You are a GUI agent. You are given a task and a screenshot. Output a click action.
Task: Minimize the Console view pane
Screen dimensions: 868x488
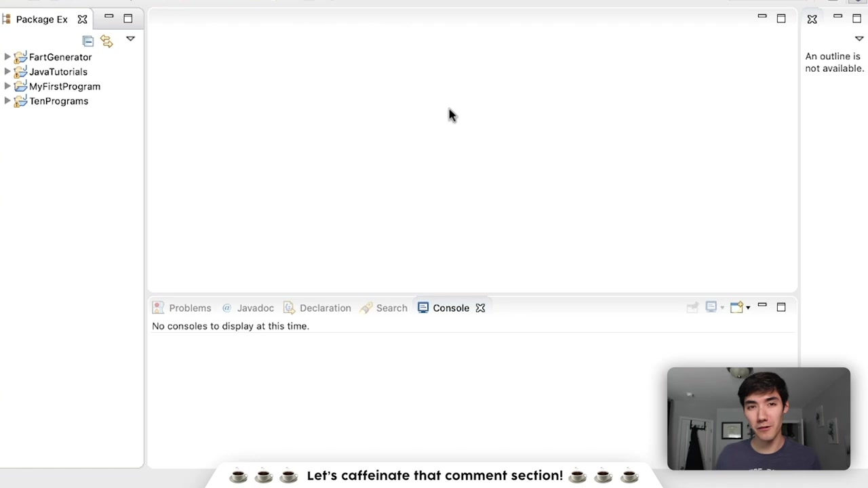tap(762, 306)
